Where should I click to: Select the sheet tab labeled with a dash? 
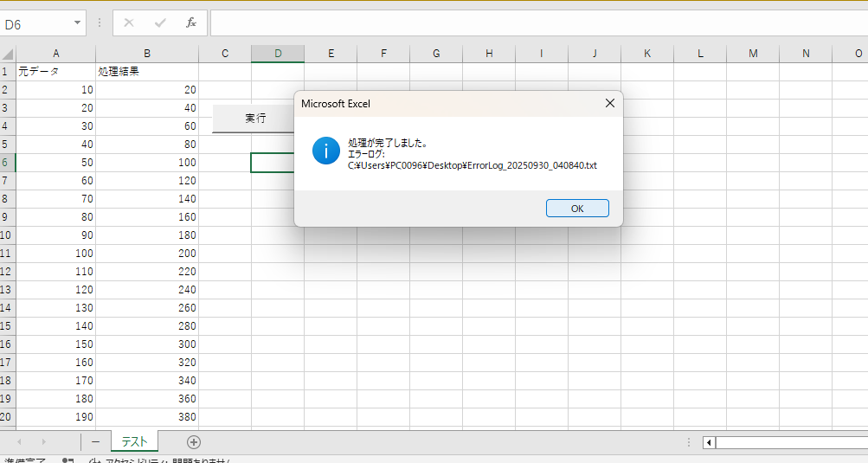[x=95, y=441]
